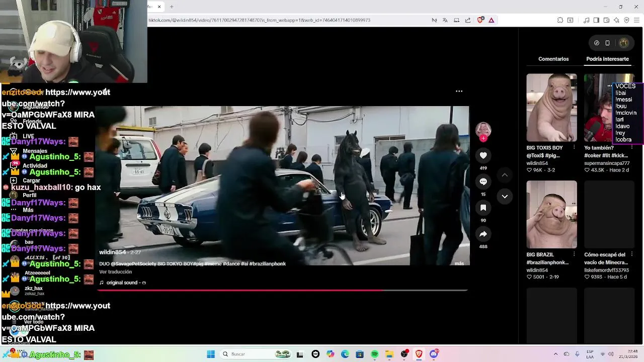The image size is (644, 362).
Task: Like the video with the heart icon
Action: pos(483,155)
